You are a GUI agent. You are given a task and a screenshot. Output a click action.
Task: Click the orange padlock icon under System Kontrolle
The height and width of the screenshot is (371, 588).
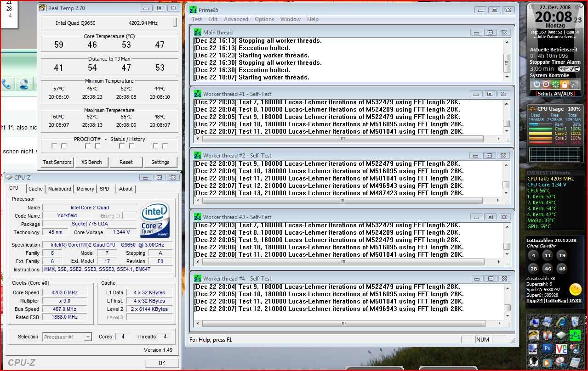point(565,84)
